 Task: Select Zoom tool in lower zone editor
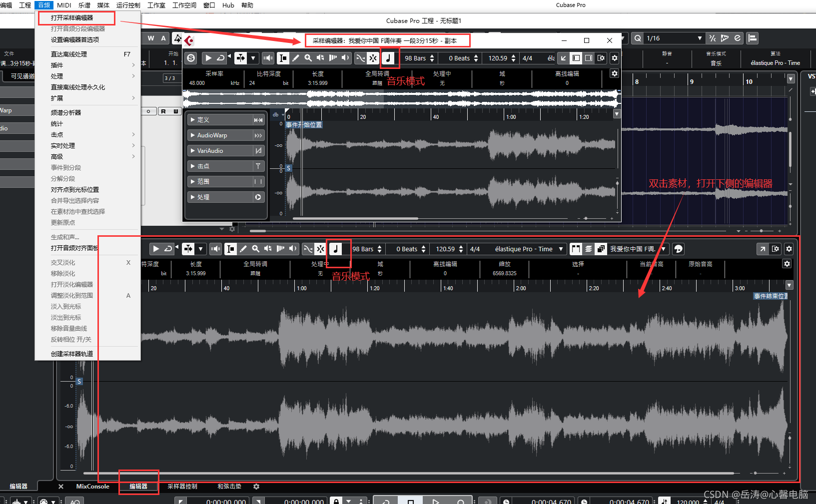point(255,249)
